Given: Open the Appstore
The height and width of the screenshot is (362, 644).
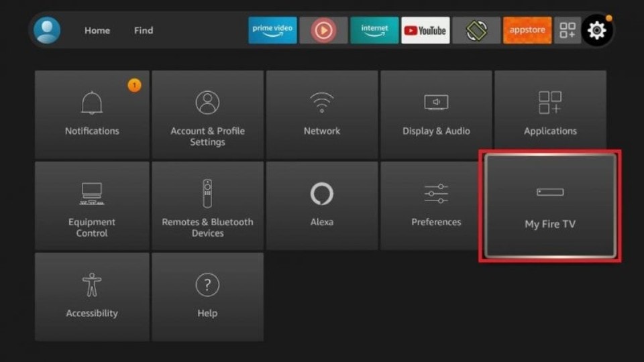Looking at the screenshot, I should tap(527, 30).
